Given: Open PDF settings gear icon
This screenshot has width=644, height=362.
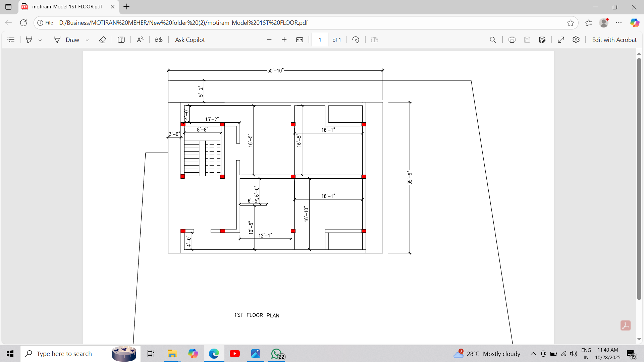Looking at the screenshot, I should pyautogui.click(x=576, y=40).
